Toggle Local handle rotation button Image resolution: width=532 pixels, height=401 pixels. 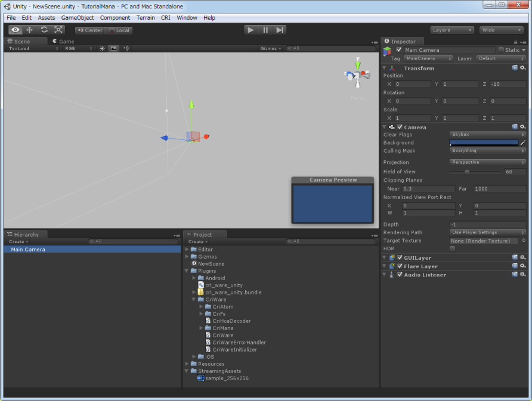pos(119,30)
